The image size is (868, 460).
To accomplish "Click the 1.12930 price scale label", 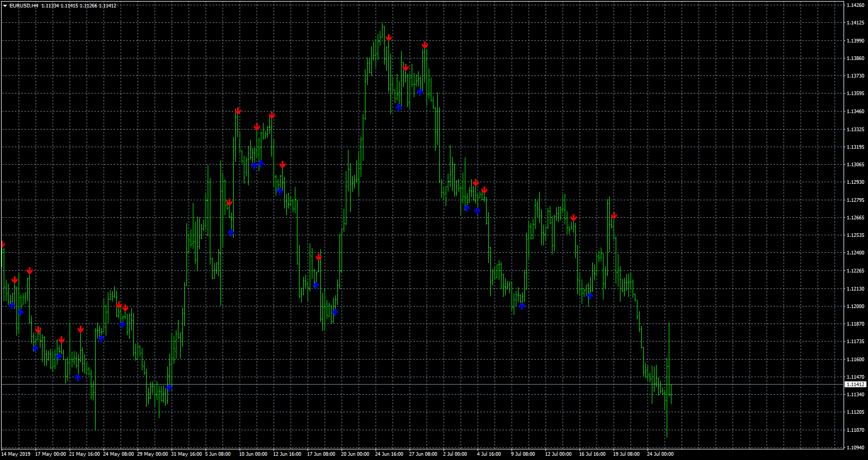I will tap(855, 182).
